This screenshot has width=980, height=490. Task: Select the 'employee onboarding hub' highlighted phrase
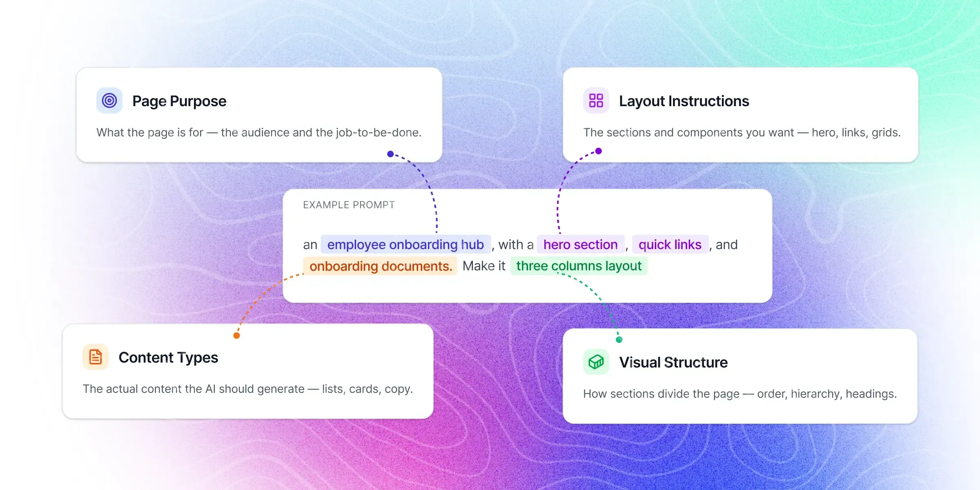(405, 244)
